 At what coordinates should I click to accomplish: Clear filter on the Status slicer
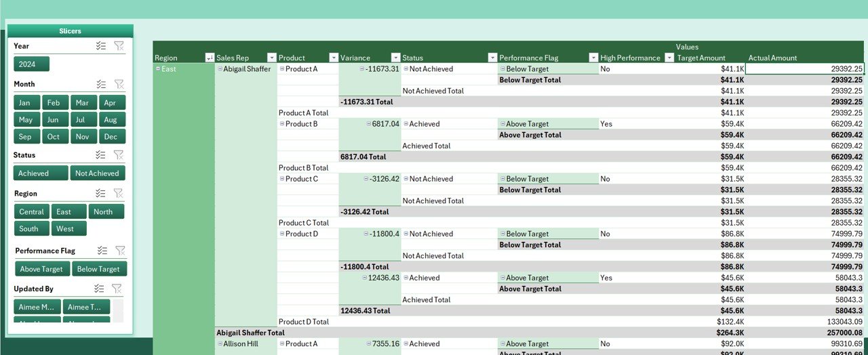pyautogui.click(x=119, y=155)
